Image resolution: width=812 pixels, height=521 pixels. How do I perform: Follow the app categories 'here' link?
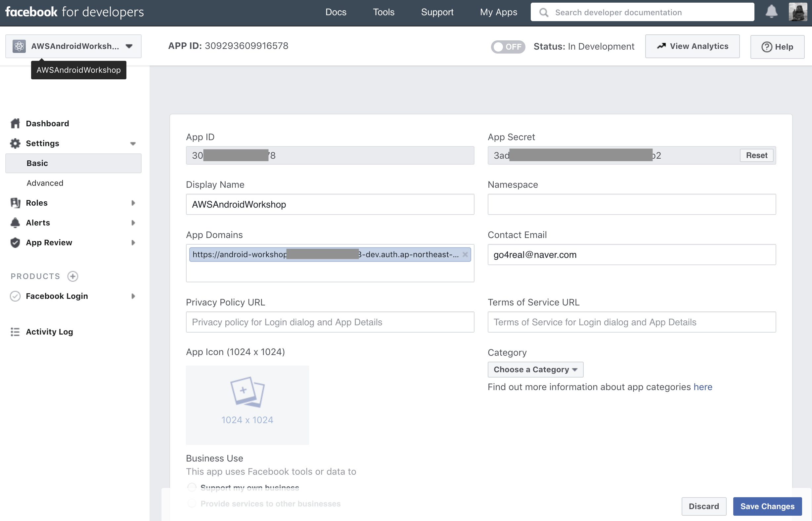[x=703, y=387]
